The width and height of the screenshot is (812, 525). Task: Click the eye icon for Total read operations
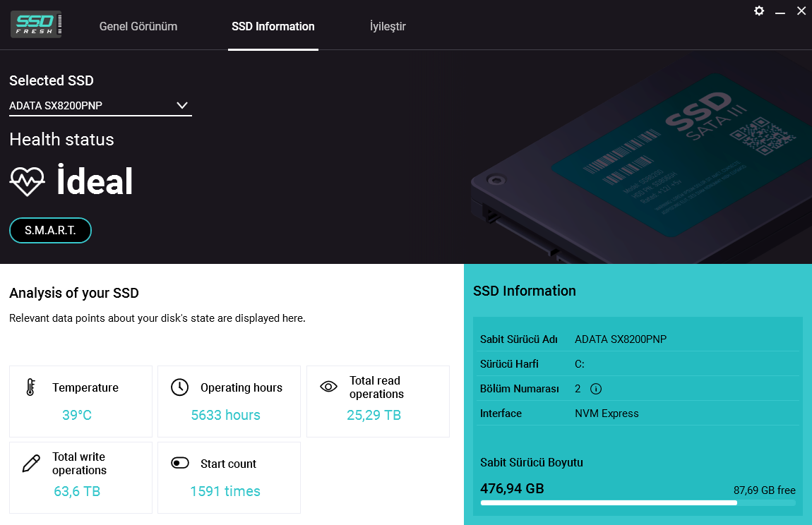328,387
